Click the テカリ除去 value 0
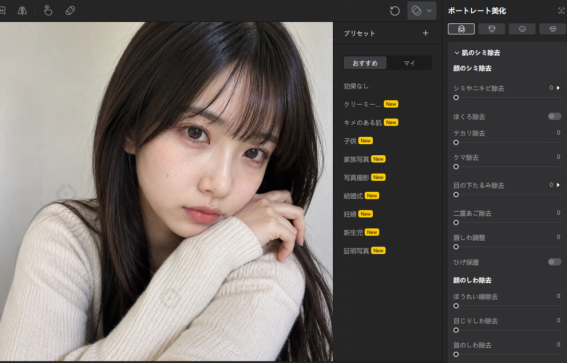The height and width of the screenshot is (363, 567). [558, 133]
